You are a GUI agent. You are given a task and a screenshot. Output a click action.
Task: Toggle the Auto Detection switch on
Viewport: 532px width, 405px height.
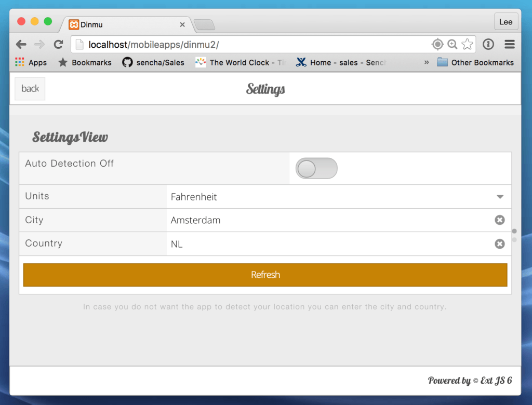[316, 168]
